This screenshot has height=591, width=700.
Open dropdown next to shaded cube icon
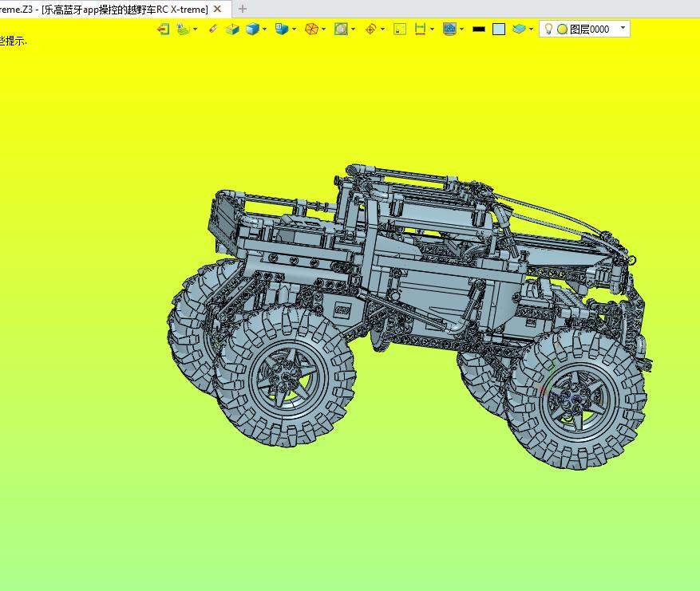pyautogui.click(x=265, y=30)
